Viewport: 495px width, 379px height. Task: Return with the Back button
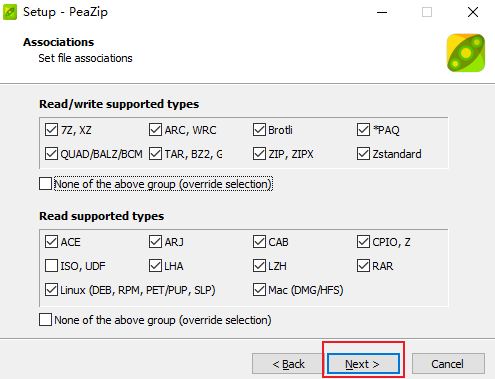coord(288,364)
